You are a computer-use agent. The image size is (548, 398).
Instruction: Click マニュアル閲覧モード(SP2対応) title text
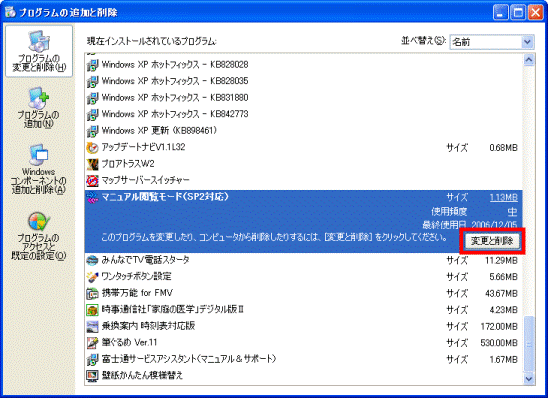coord(165,197)
